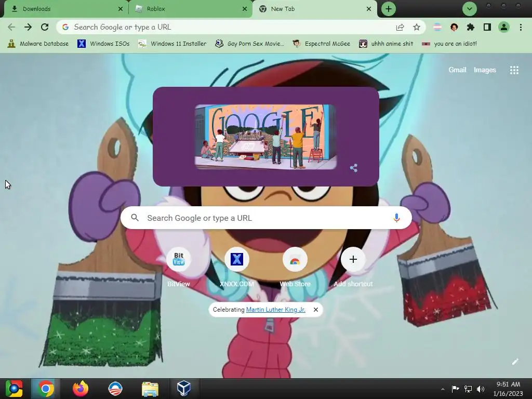Screen dimensions: 532x399
Task: Close the New Tab tab
Action: tap(369, 9)
